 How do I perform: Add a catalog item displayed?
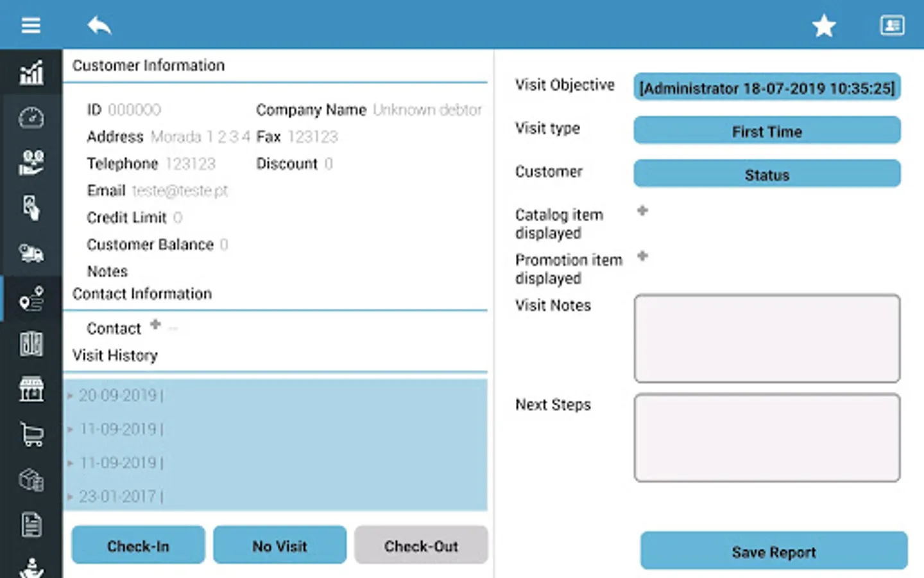[x=642, y=211]
